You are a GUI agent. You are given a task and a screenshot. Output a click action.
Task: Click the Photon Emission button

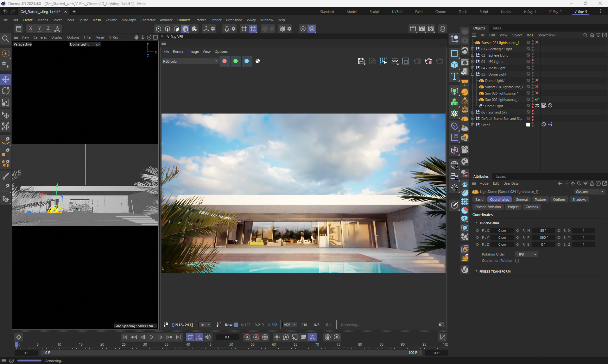(488, 207)
